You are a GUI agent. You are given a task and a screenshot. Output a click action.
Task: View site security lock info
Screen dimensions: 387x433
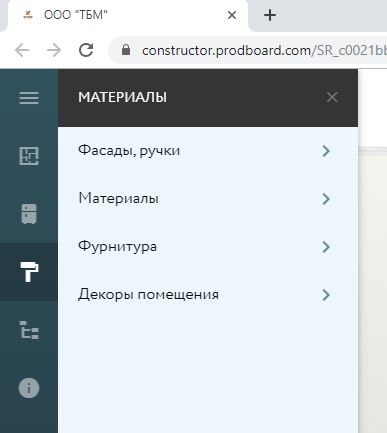pos(126,50)
